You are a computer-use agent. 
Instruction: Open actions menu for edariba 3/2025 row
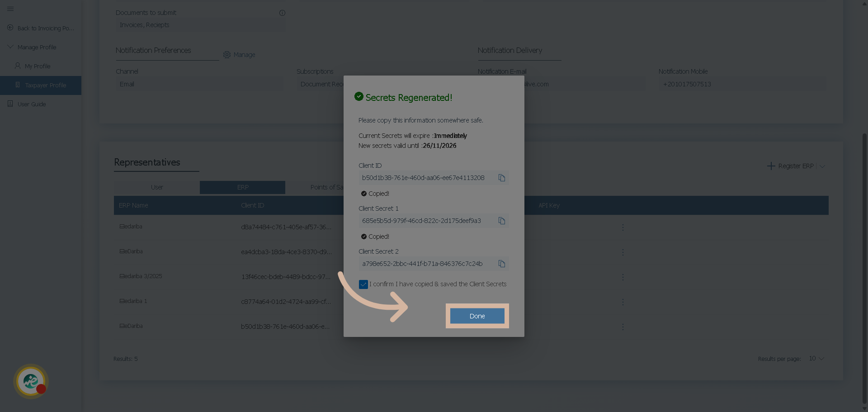point(623,277)
